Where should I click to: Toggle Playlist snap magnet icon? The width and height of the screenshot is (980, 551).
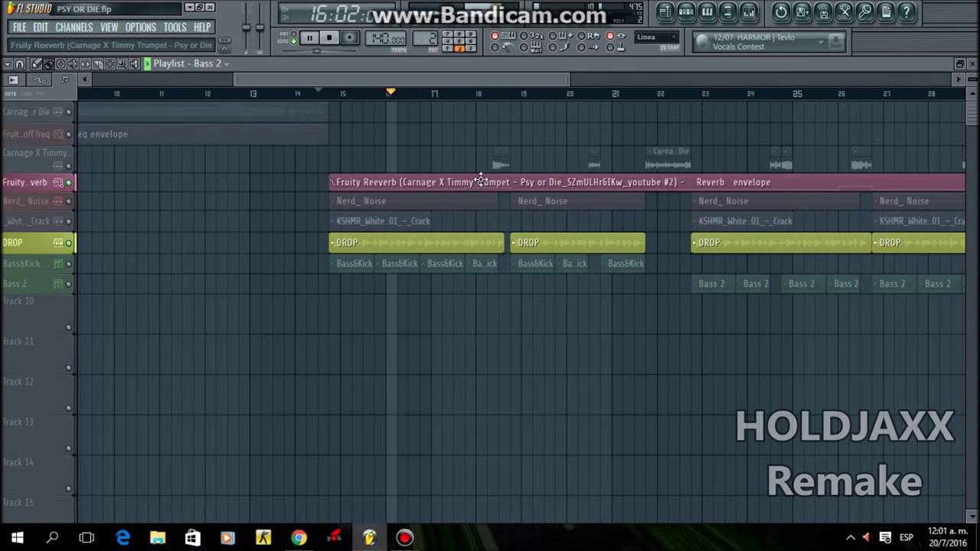(x=21, y=64)
